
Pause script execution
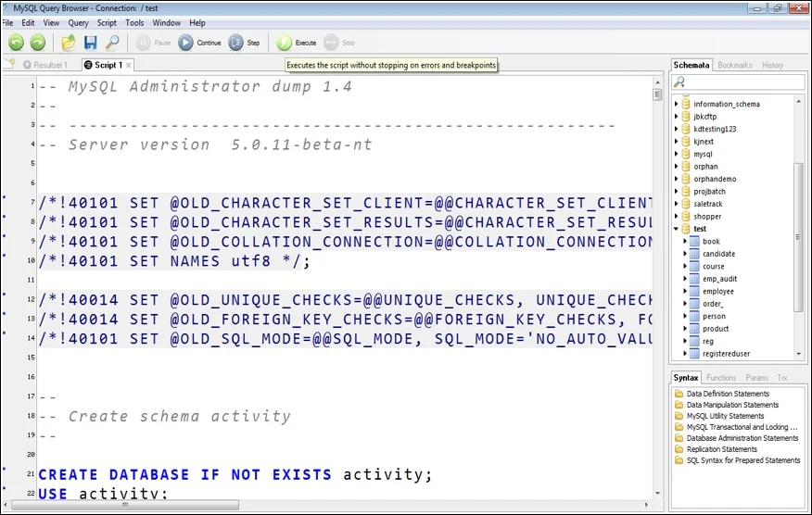(x=153, y=43)
